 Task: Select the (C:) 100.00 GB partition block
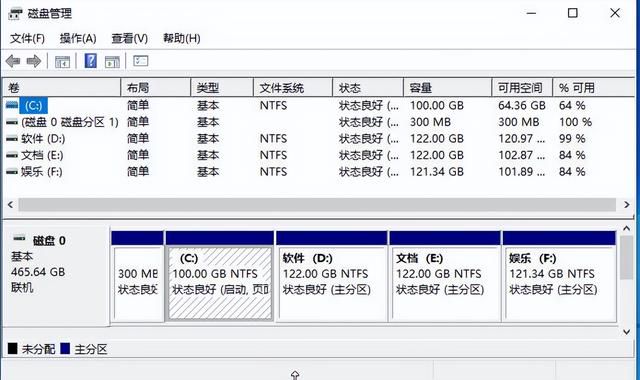coord(220,276)
